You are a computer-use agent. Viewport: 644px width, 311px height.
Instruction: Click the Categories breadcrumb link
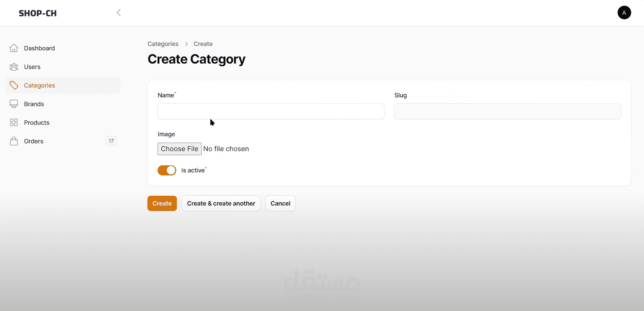[x=163, y=44]
